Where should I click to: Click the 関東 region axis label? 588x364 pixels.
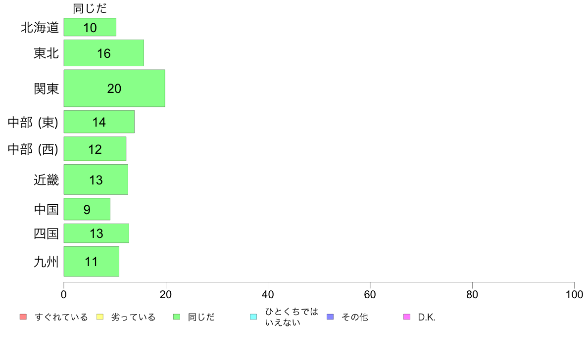(47, 89)
